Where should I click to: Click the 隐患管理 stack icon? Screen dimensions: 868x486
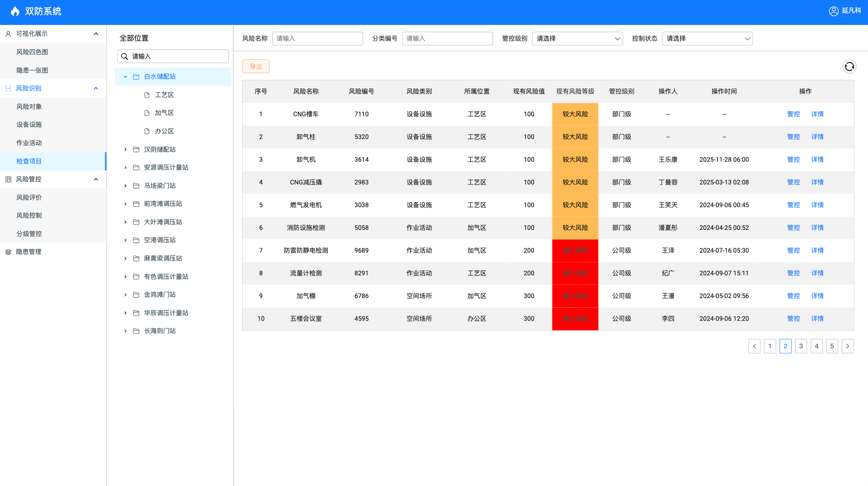click(8, 252)
